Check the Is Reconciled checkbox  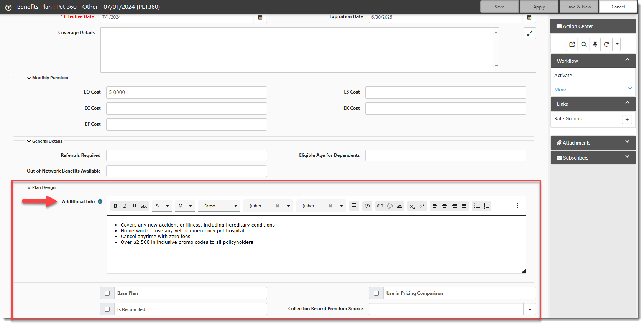pos(107,309)
